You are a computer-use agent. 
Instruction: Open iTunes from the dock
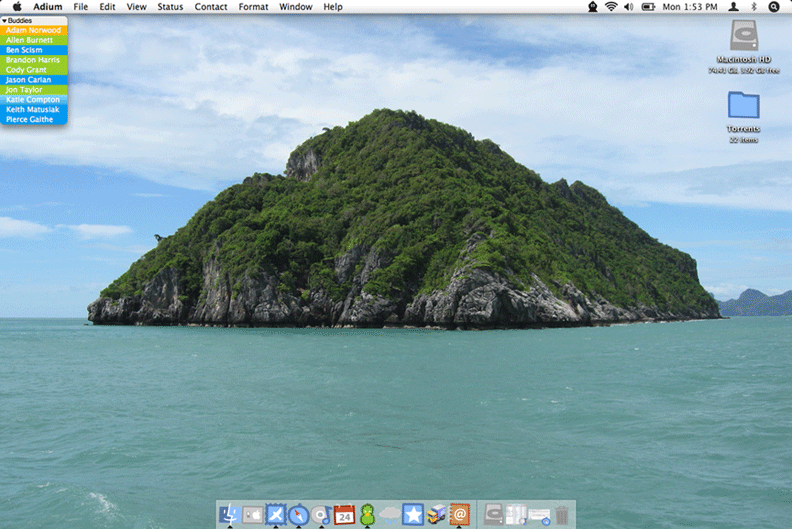[x=321, y=515]
